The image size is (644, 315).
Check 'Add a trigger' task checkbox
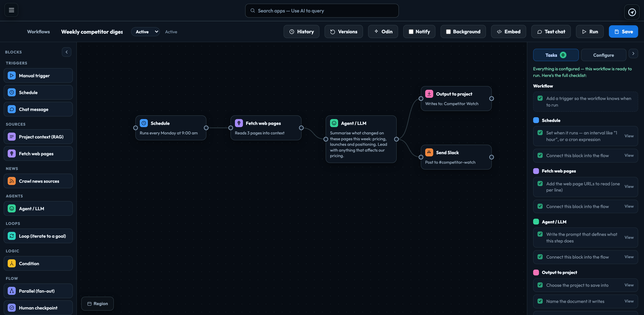pyautogui.click(x=540, y=98)
